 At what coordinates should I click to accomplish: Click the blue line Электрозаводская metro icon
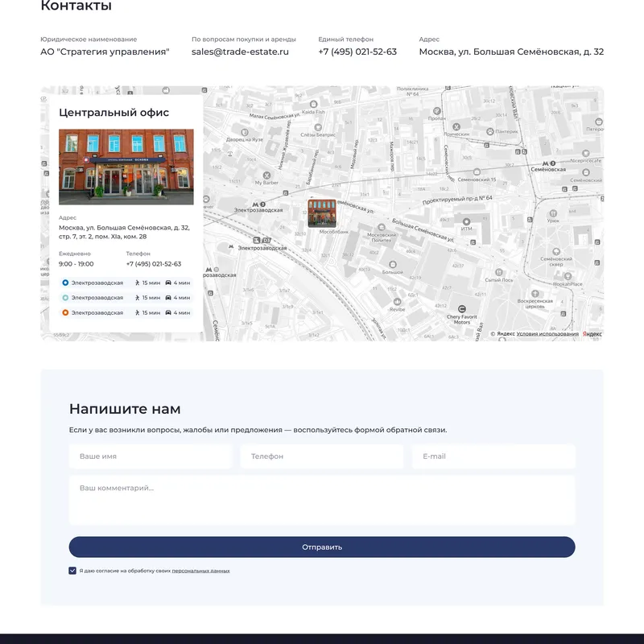[65, 283]
